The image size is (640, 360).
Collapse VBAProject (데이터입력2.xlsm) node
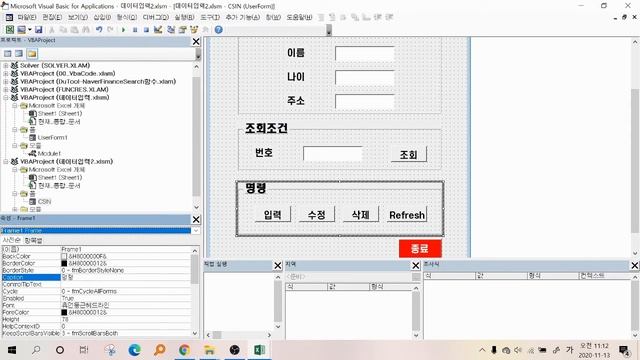click(6, 162)
